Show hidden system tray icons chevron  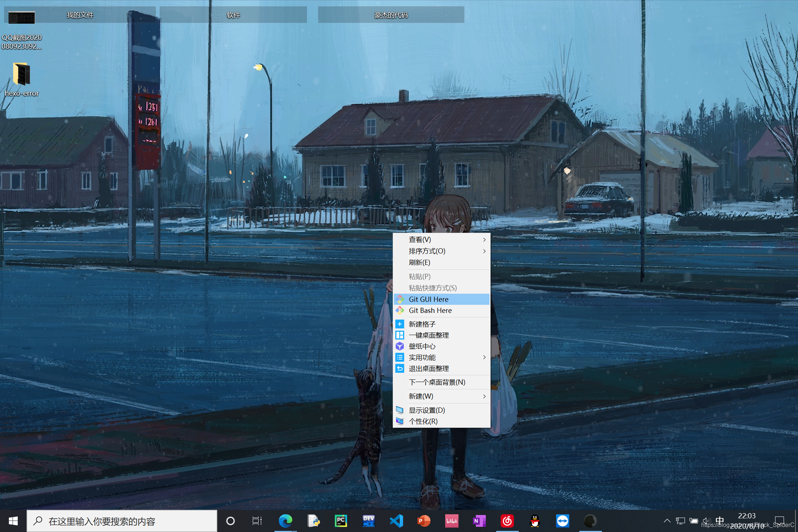coord(667,521)
